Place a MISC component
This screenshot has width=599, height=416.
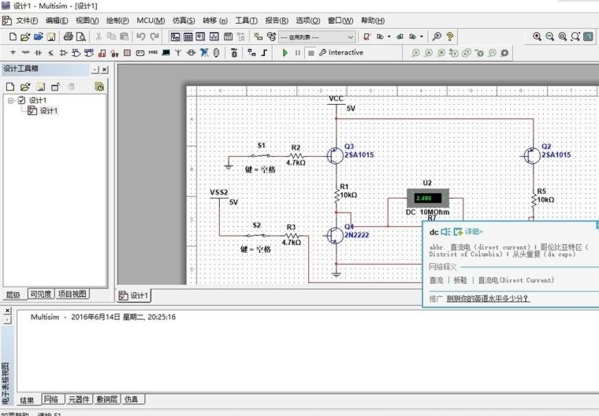[x=153, y=53]
